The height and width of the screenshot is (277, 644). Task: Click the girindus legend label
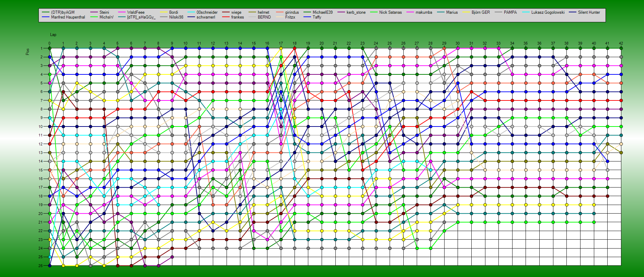[x=292, y=12]
